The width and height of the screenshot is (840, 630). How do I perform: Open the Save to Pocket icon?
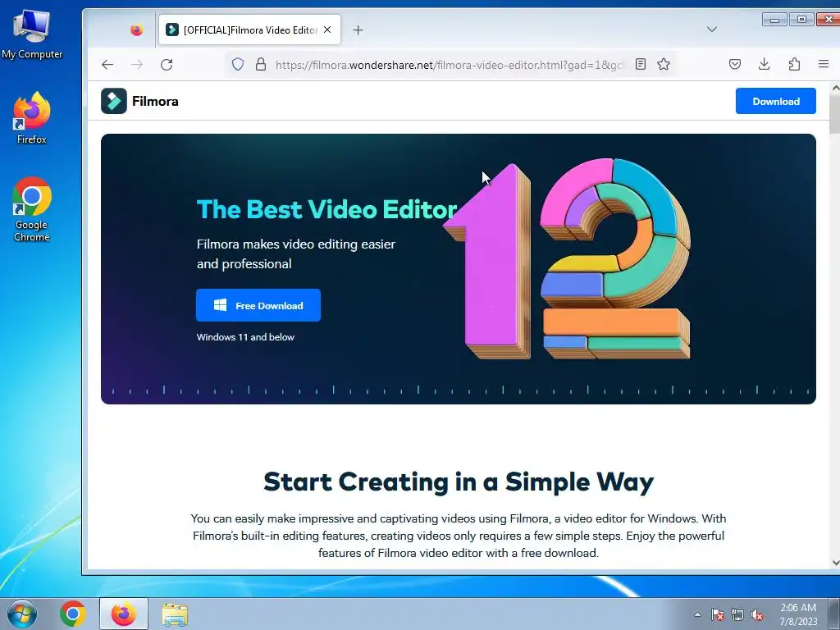point(735,64)
